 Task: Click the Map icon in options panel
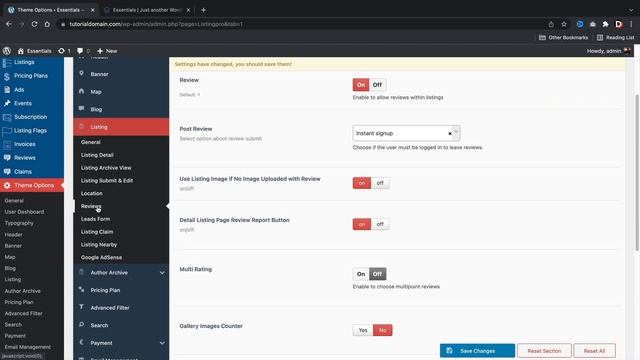click(x=81, y=91)
